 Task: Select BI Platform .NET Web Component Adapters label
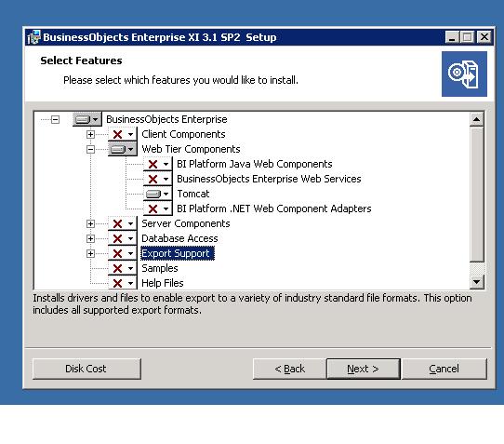click(274, 209)
